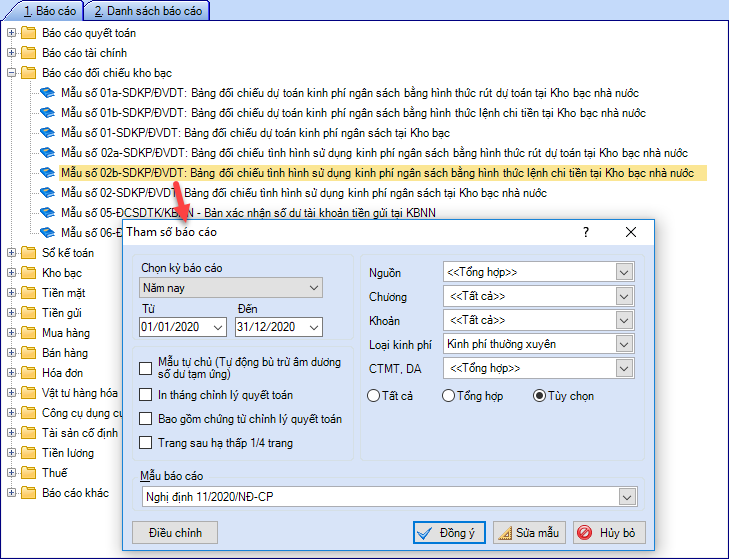Click folder icon of Vật tư hàng hóa
This screenshot has height=559, width=729.
(28, 393)
